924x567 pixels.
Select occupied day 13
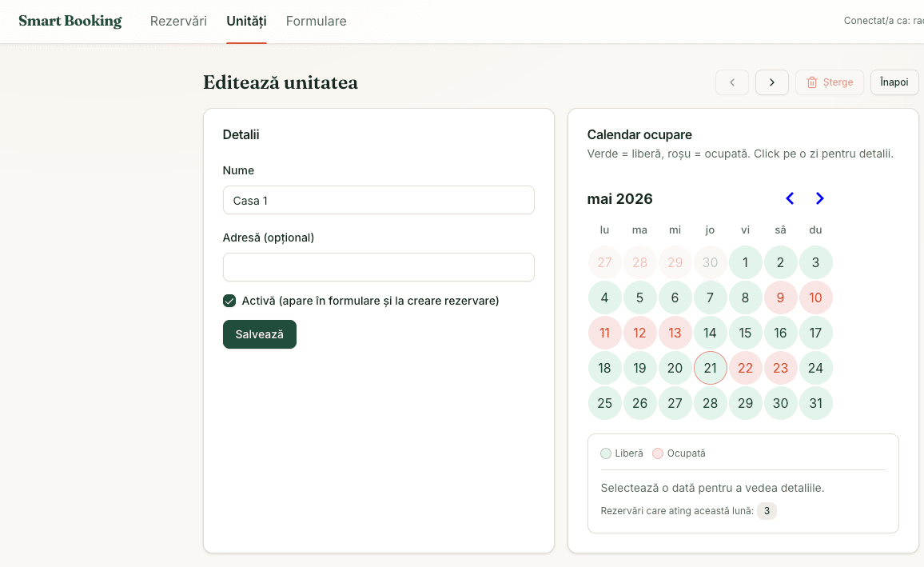point(675,333)
